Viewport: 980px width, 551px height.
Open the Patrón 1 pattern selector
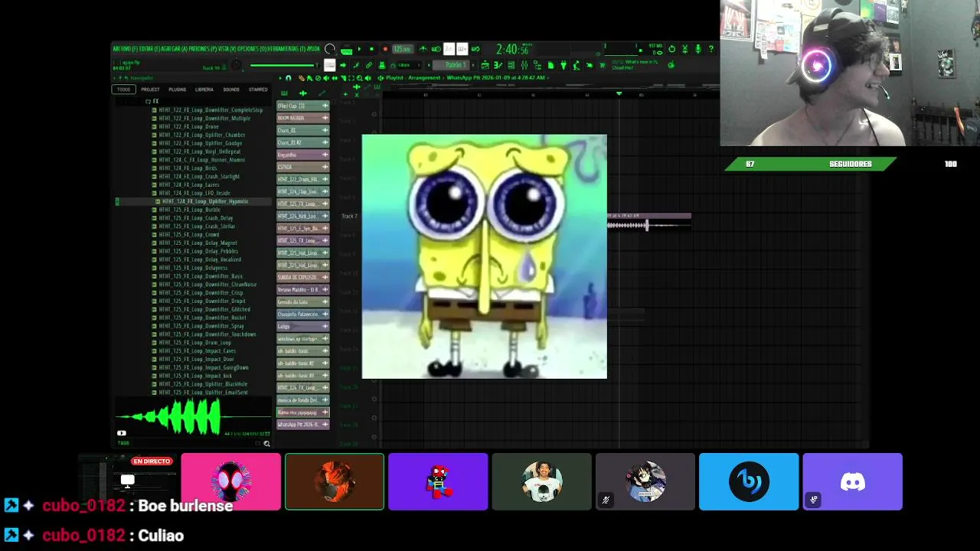[x=456, y=64]
